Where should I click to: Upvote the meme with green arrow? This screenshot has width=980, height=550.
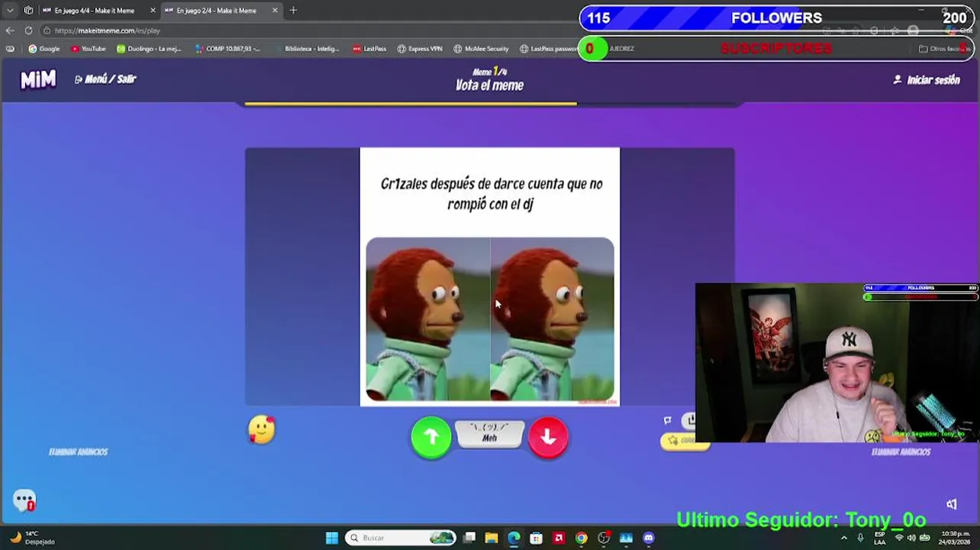(x=431, y=437)
